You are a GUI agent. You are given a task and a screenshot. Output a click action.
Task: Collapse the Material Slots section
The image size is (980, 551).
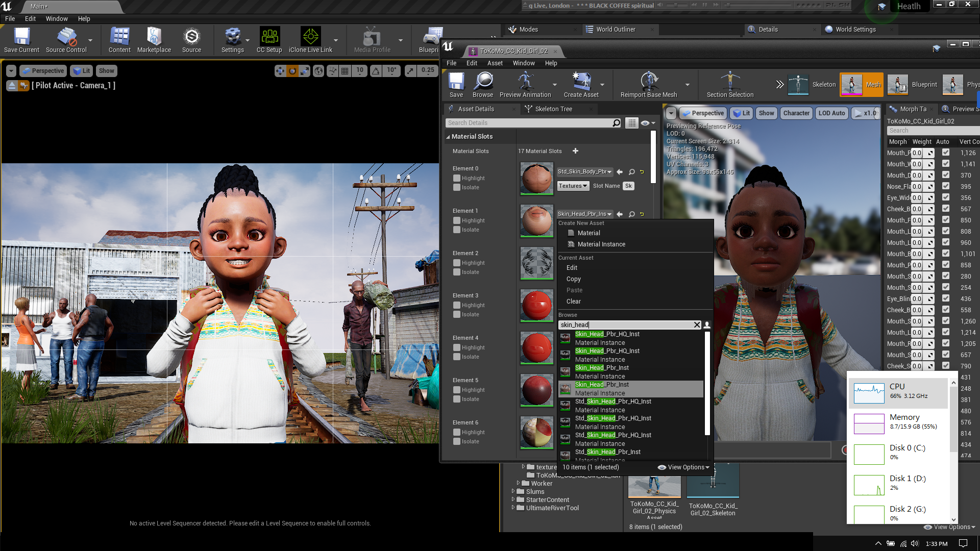448,137
